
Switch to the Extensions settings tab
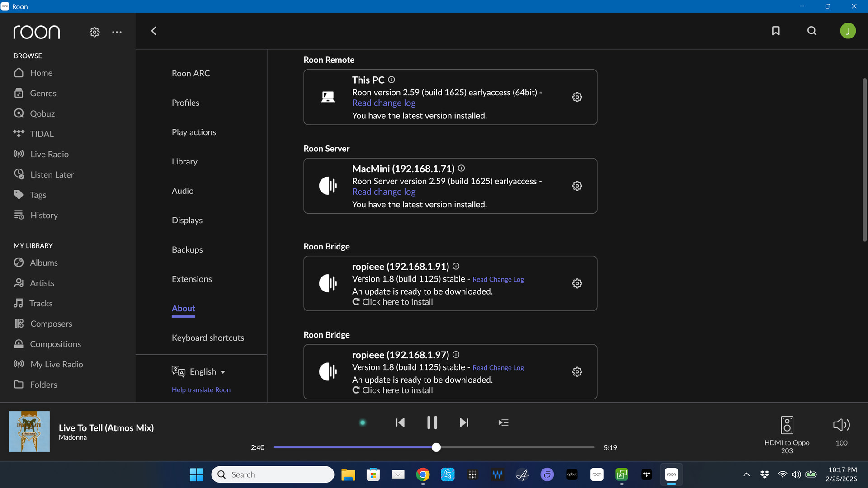(x=192, y=279)
